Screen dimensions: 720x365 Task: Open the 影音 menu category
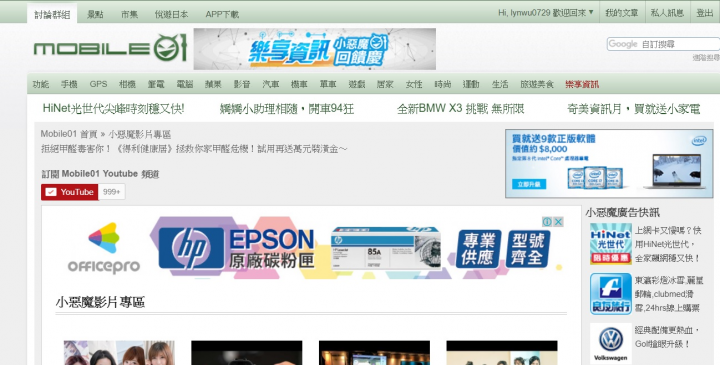(x=242, y=84)
